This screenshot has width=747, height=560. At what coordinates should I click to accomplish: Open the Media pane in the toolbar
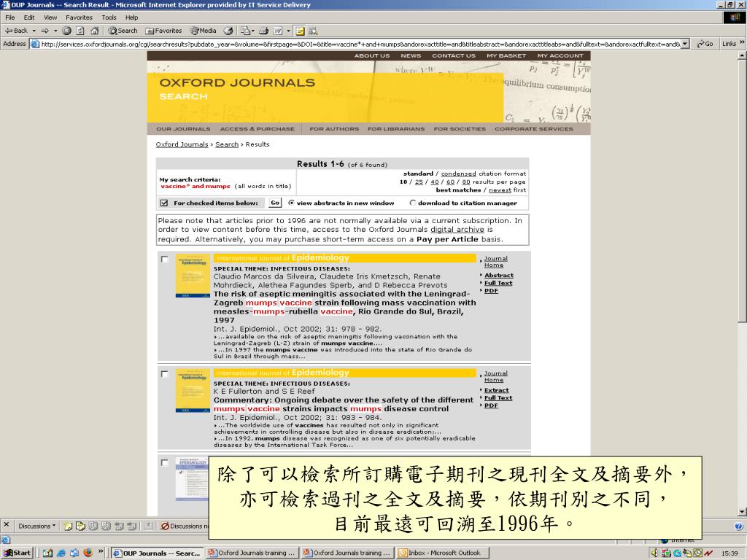(203, 31)
